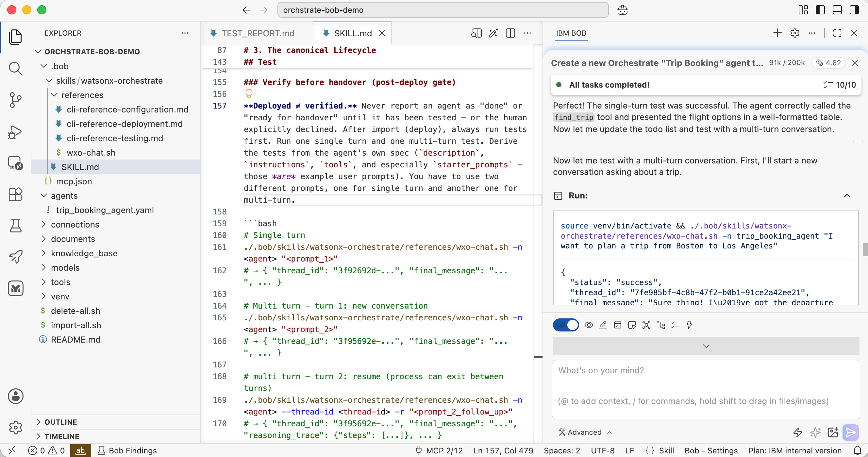The height and width of the screenshot is (457, 868).
Task: Click the 10/10 todo progress counter
Action: click(x=839, y=85)
